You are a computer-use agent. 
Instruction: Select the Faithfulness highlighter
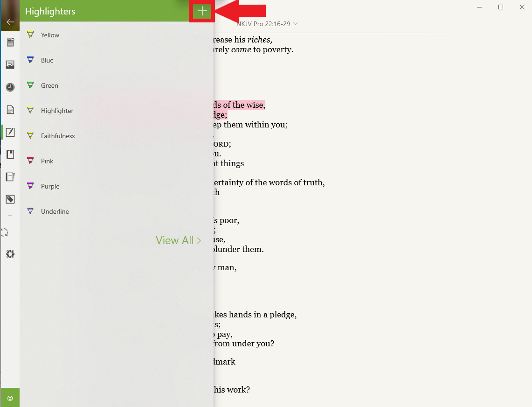[58, 136]
